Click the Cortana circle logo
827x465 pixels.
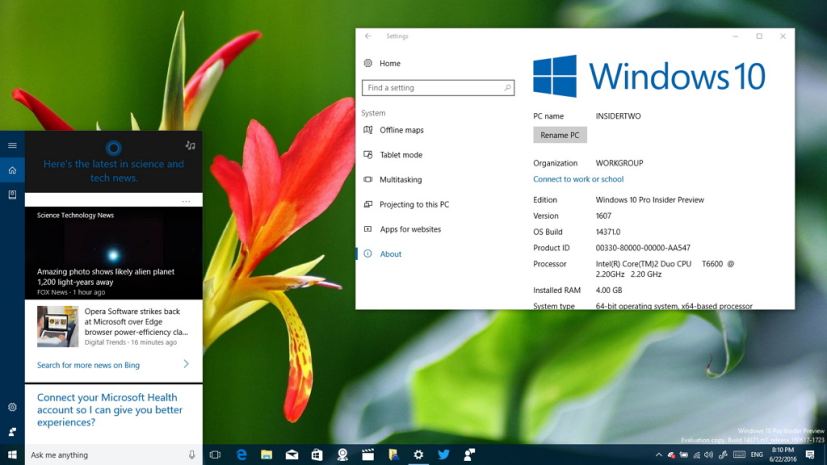[113, 148]
